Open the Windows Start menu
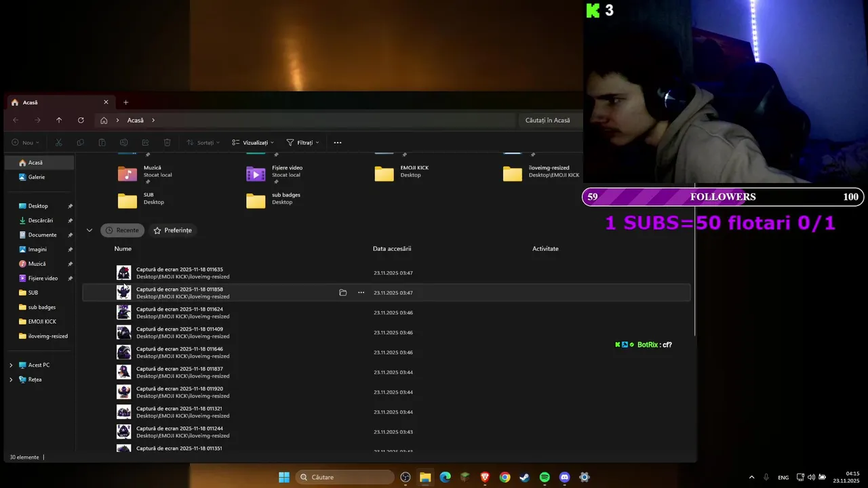Viewport: 868px width, 488px height. (x=284, y=477)
